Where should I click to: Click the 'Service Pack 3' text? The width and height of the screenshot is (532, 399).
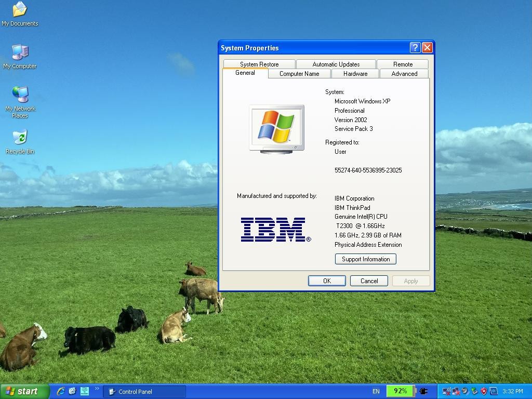(x=353, y=129)
